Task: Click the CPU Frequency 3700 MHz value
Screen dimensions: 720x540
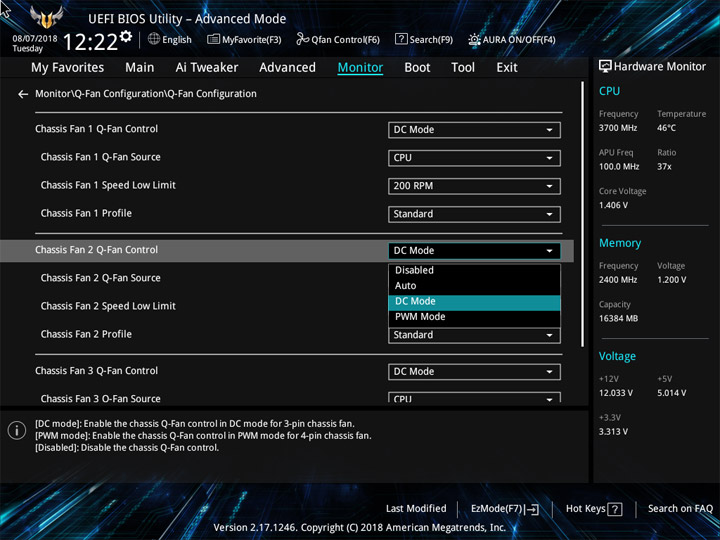Action: tap(618, 128)
